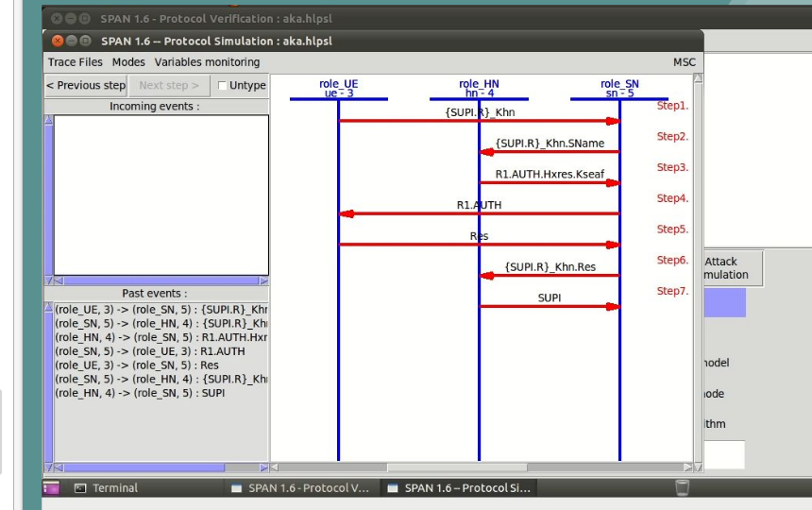Click the MSC chart scroll-left arrow
This screenshot has height=510, width=812.
click(x=275, y=467)
